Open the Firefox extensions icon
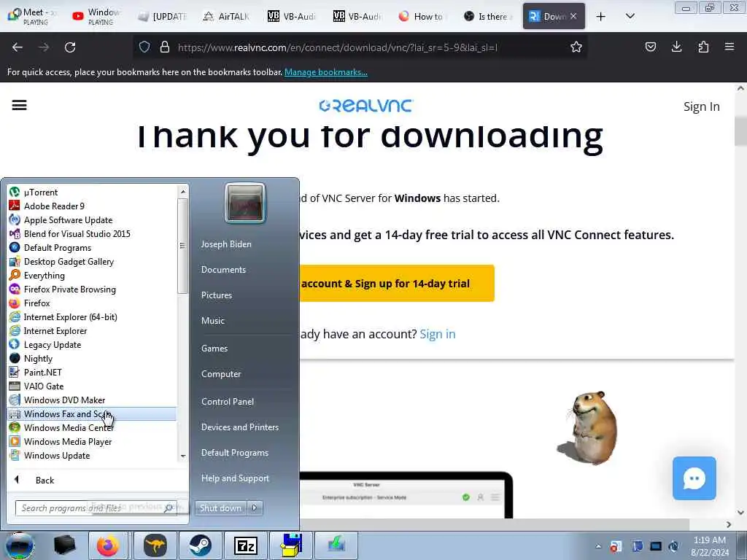747x560 pixels. pyautogui.click(x=703, y=47)
